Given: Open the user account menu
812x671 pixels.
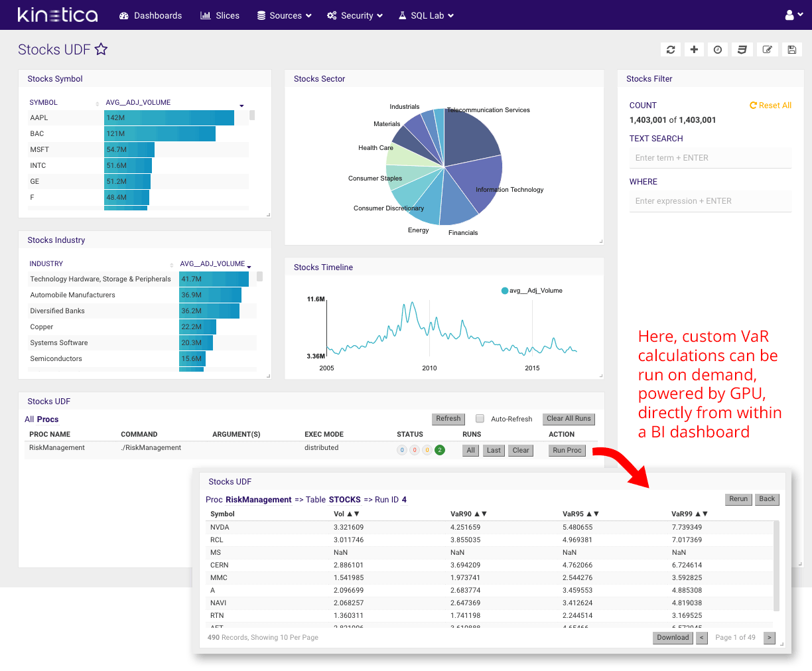Looking at the screenshot, I should coord(793,15).
